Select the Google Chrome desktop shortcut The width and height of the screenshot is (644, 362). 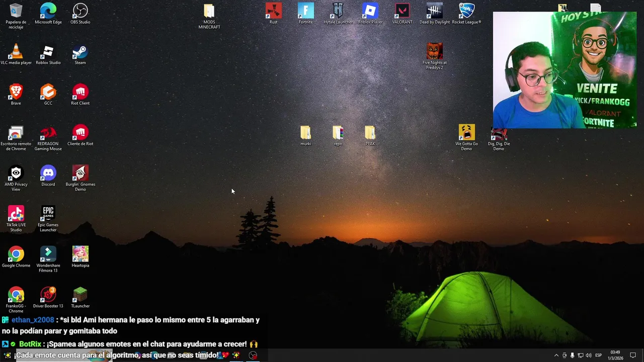[x=16, y=257]
